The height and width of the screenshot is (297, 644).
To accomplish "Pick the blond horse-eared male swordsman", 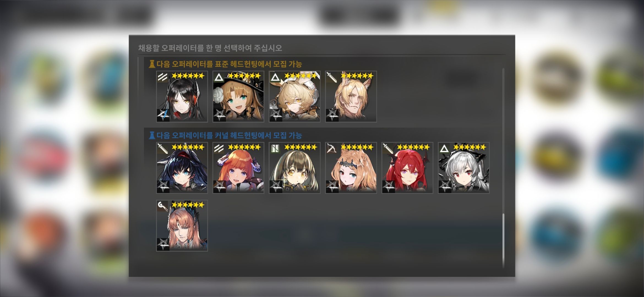I will click(351, 97).
